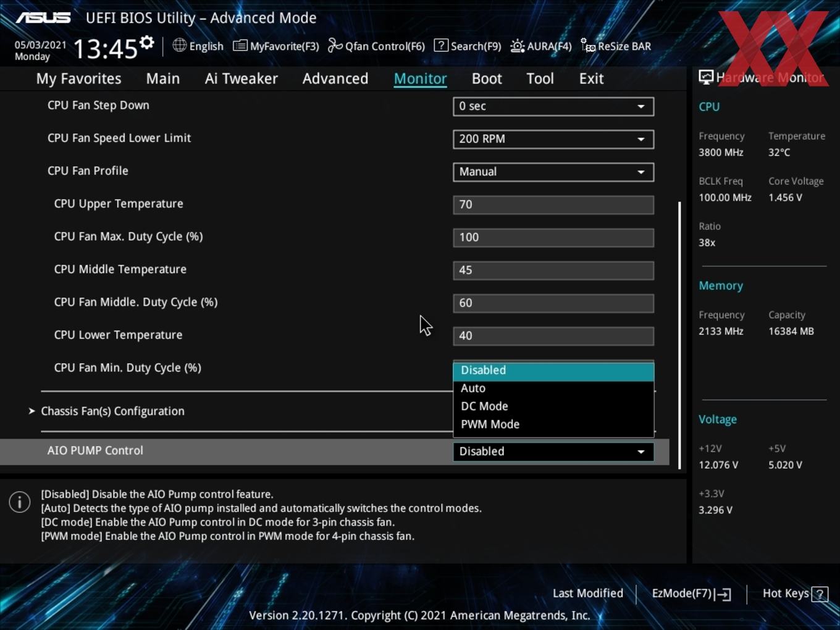Open the Tool tab
The width and height of the screenshot is (840, 630).
(540, 78)
